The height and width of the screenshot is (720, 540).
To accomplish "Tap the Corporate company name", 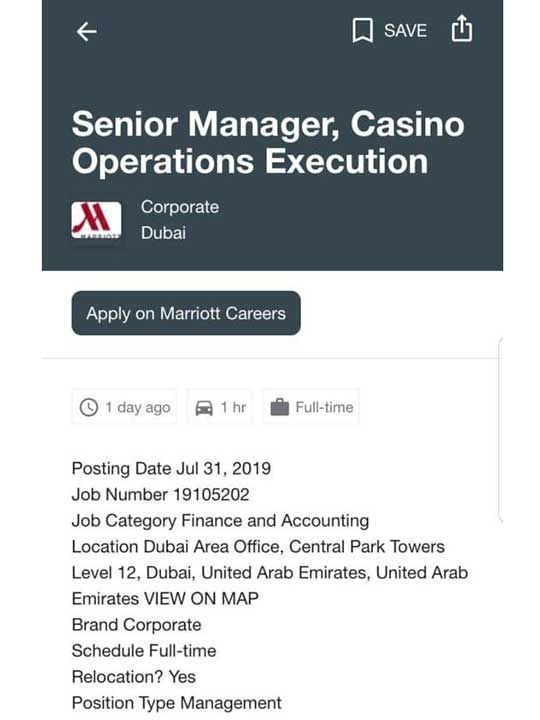I will click(180, 207).
